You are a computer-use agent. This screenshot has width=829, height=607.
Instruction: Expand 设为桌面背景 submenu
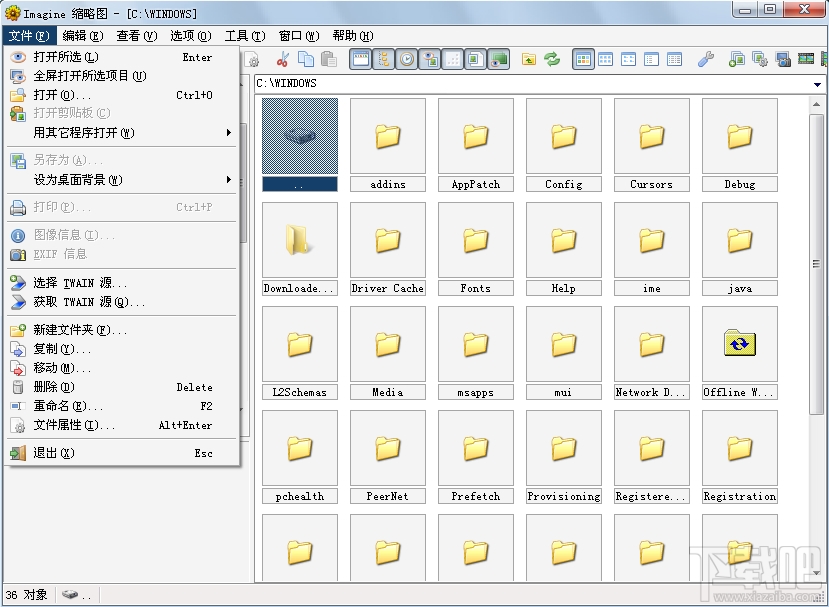click(x=228, y=179)
